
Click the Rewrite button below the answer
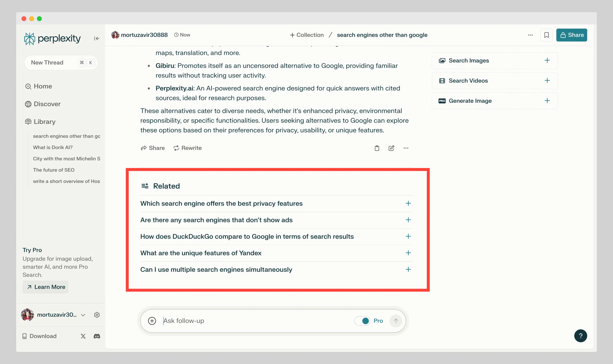[x=187, y=148]
